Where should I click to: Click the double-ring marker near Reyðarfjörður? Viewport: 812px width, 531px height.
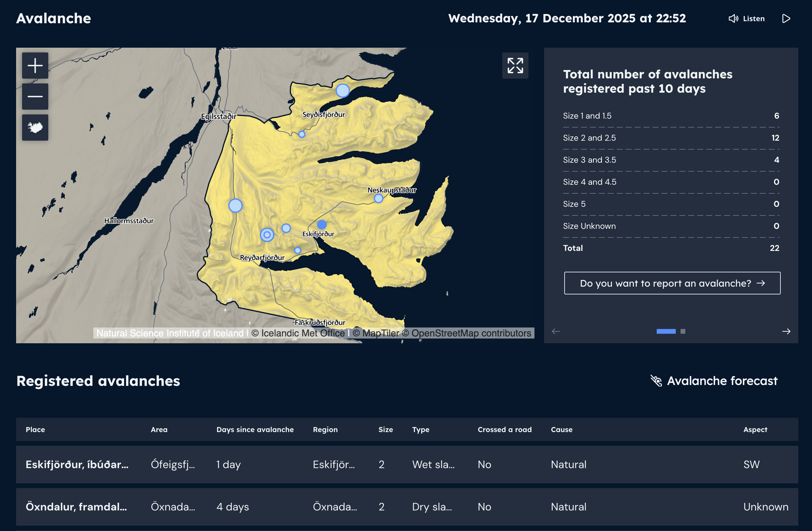pos(267,235)
